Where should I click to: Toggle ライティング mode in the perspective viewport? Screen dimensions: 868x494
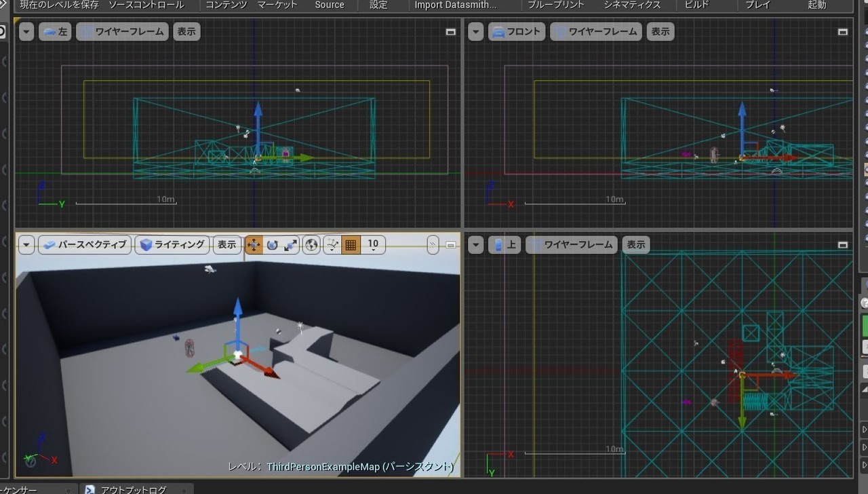pos(172,245)
